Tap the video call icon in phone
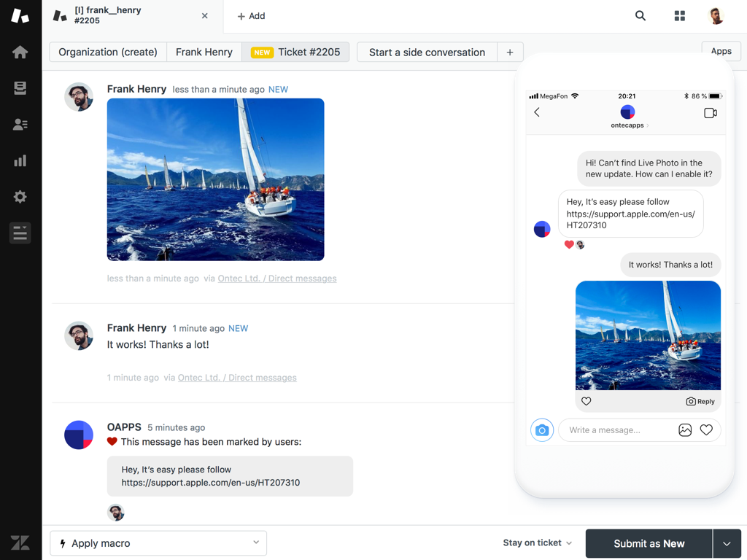This screenshot has width=747, height=560. point(710,113)
